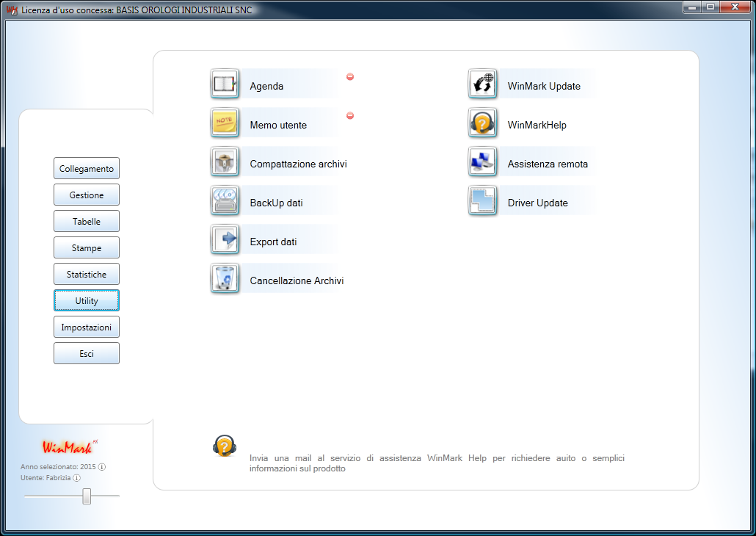Start the WinMark Update icon
The height and width of the screenshot is (536, 756).
pyautogui.click(x=483, y=84)
